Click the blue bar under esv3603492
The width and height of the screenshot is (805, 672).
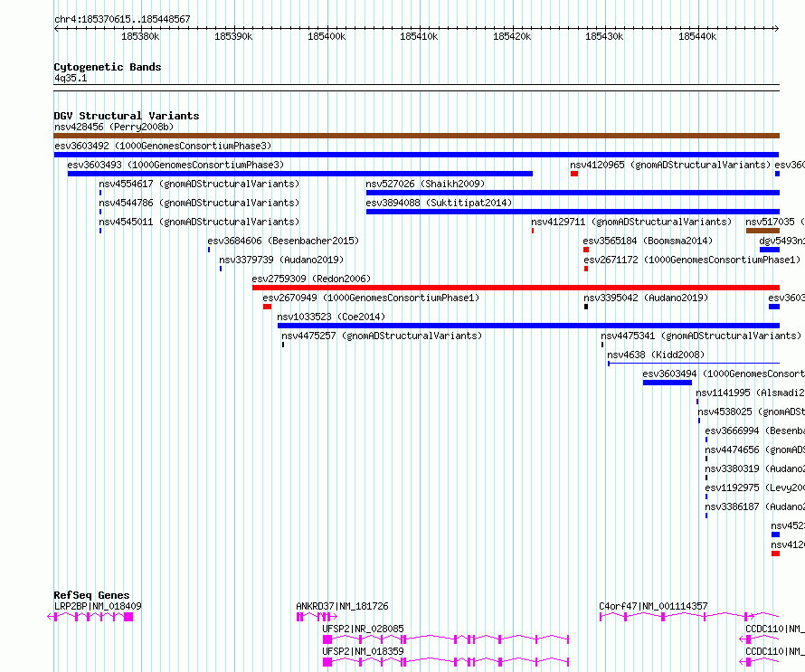416,155
